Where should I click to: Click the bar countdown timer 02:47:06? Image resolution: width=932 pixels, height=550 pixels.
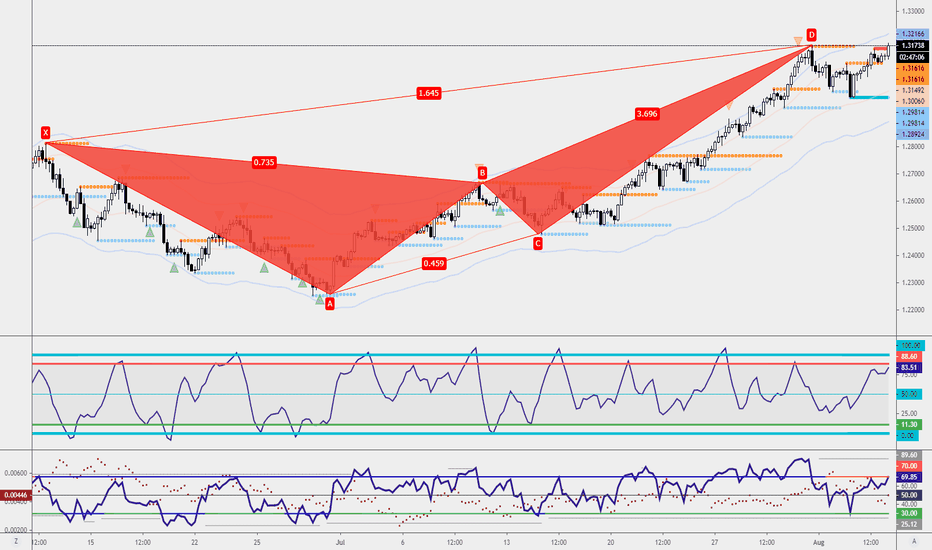[x=913, y=57]
